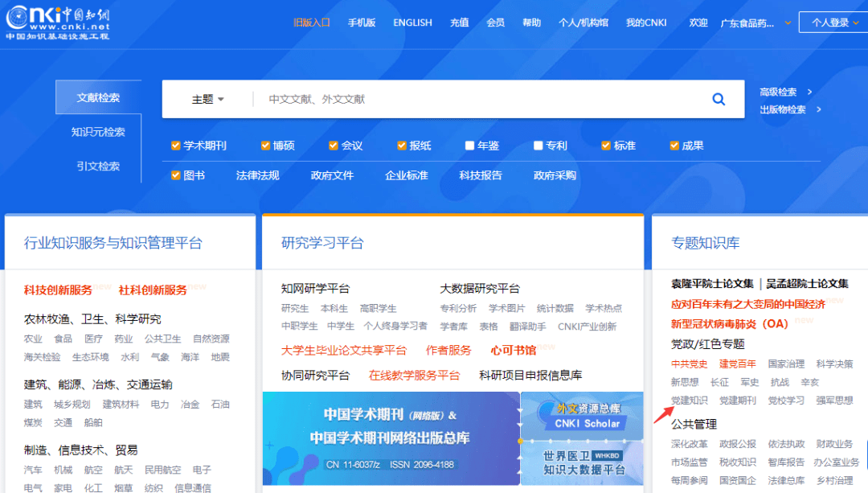The width and height of the screenshot is (868, 493).
Task: Click the 世界医卫知识大数据平台 banner
Action: coord(583,463)
